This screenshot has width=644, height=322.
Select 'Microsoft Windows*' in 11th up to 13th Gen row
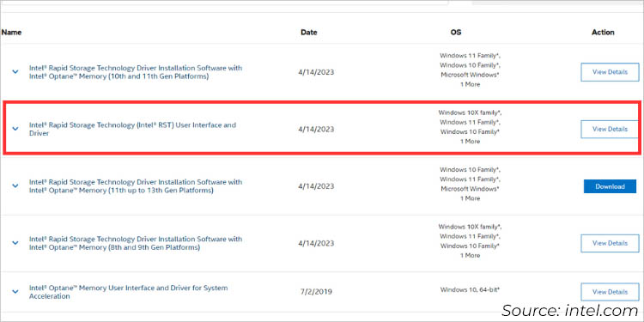[x=470, y=190]
